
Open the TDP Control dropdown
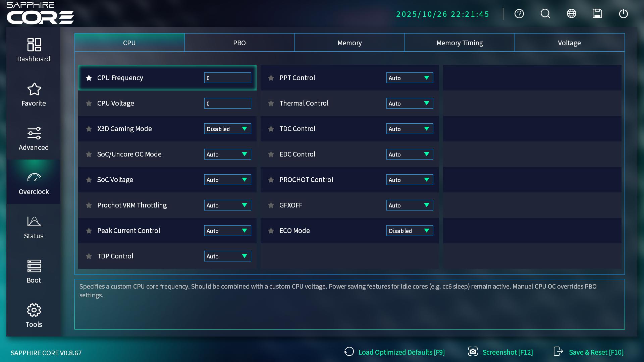click(x=227, y=256)
